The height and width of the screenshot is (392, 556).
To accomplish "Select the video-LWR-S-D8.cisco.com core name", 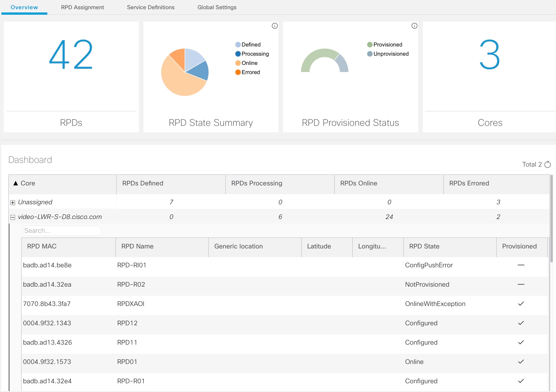I will [60, 217].
